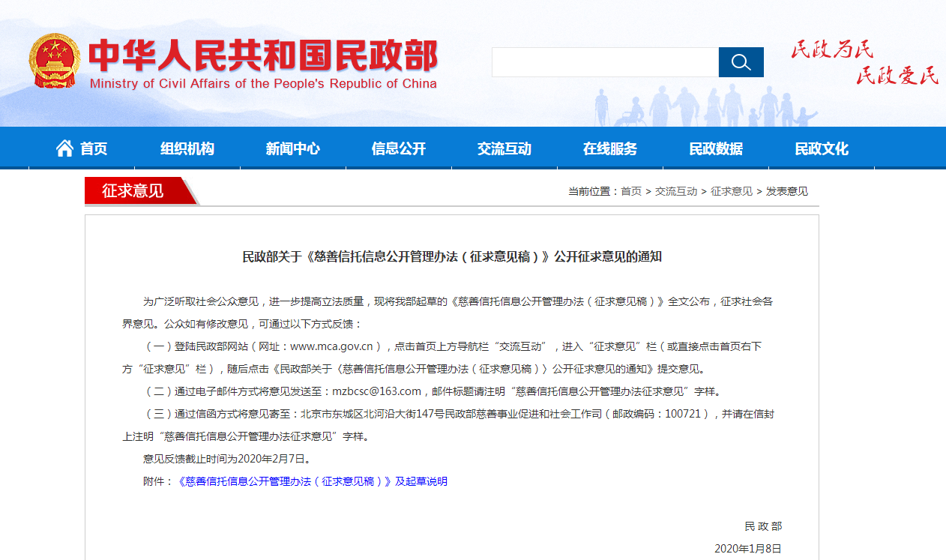Click the magnifier search button
This screenshot has width=946, height=560.
[x=741, y=62]
